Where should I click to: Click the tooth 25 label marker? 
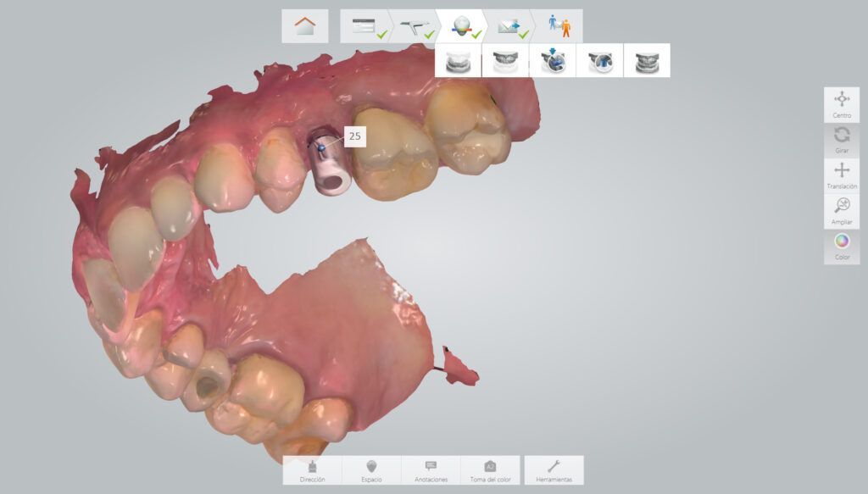coord(354,136)
